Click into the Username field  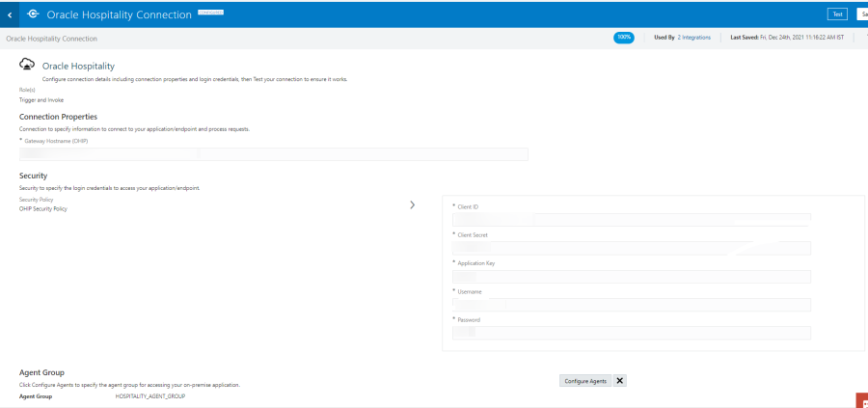(632, 305)
